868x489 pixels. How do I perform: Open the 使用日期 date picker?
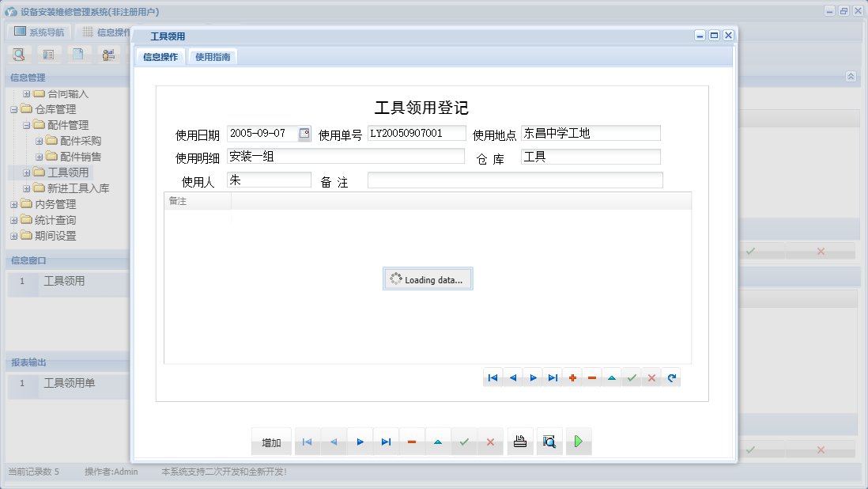tap(303, 133)
